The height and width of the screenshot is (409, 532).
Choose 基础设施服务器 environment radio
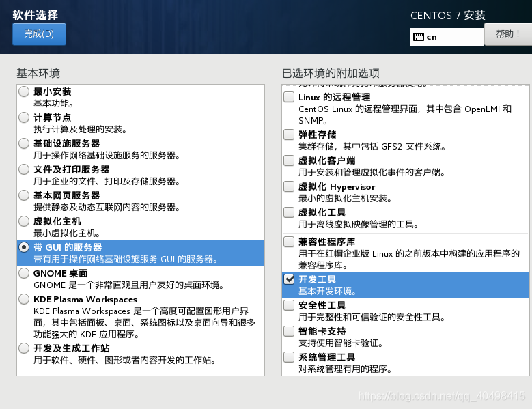(24, 143)
